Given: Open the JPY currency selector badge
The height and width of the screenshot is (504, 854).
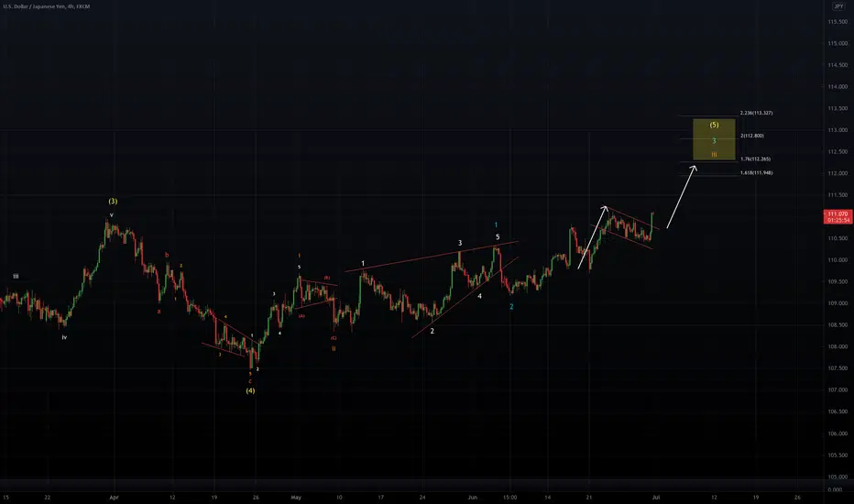Looking at the screenshot, I should [838, 6].
